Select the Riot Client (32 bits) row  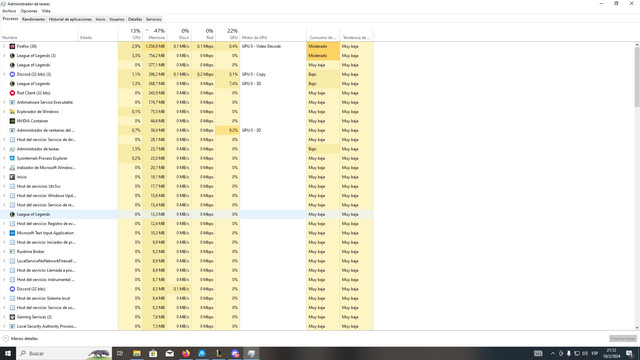click(187, 93)
